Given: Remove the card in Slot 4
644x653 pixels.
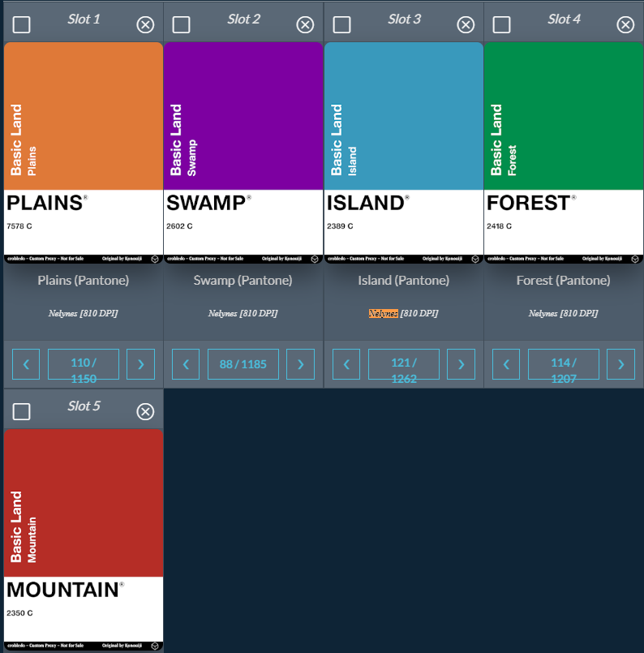Looking at the screenshot, I should 625,25.
